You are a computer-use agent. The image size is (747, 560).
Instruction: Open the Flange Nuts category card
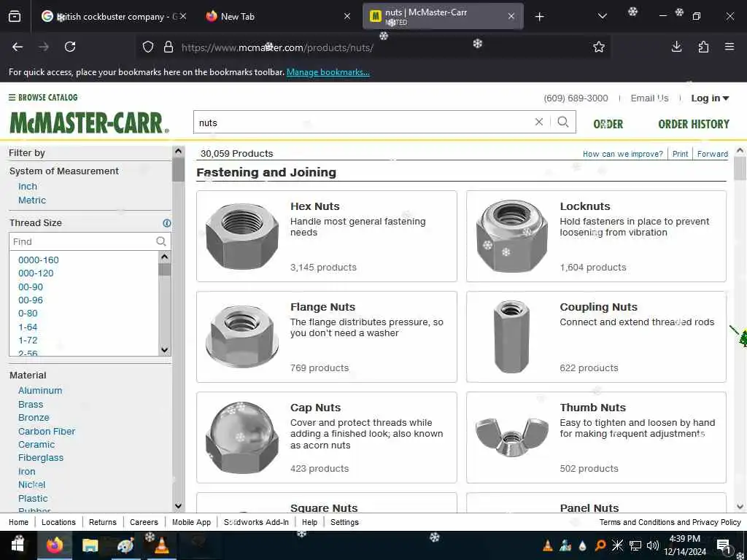(326, 337)
